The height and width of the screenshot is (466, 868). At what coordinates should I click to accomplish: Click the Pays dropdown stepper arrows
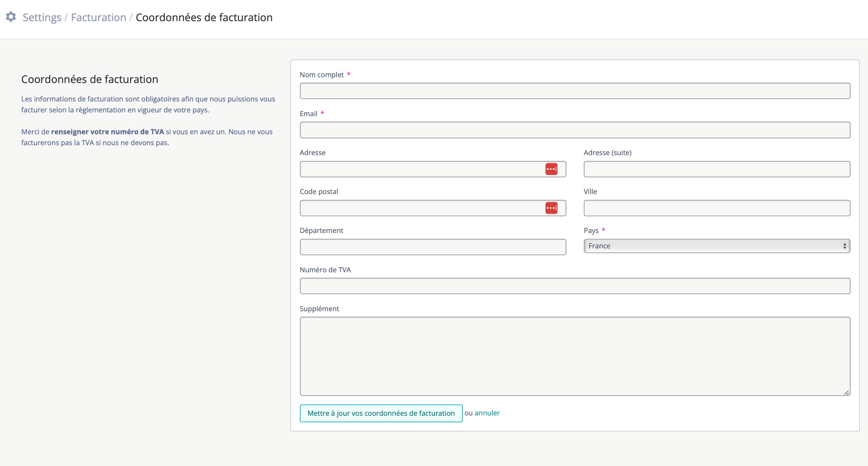click(x=844, y=246)
